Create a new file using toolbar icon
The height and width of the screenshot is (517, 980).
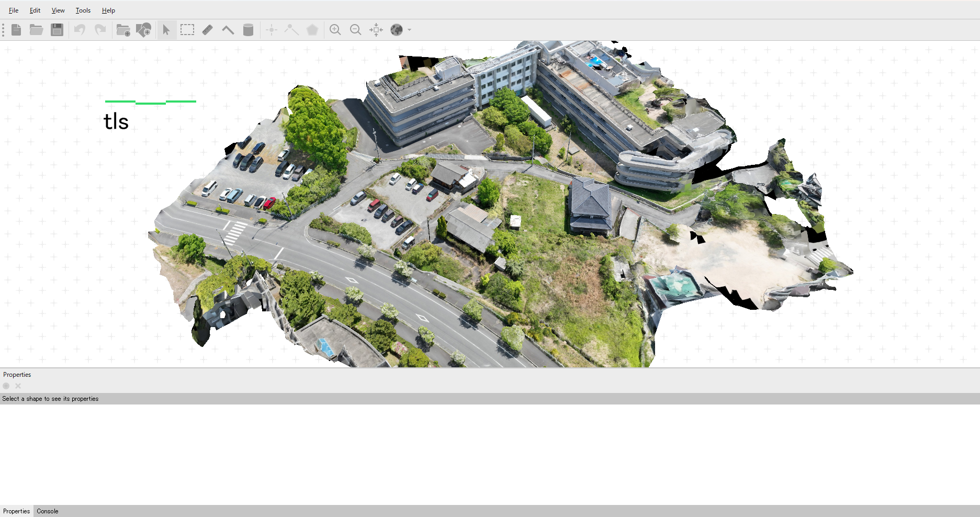(x=16, y=30)
